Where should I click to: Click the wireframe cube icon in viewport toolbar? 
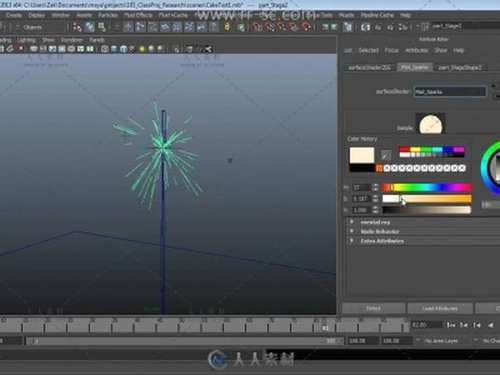tap(105, 49)
